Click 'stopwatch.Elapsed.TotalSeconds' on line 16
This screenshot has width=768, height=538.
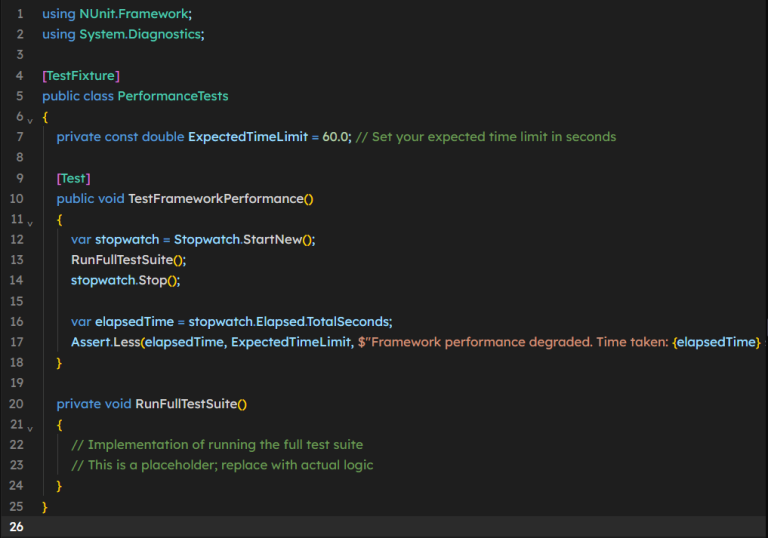coord(289,321)
